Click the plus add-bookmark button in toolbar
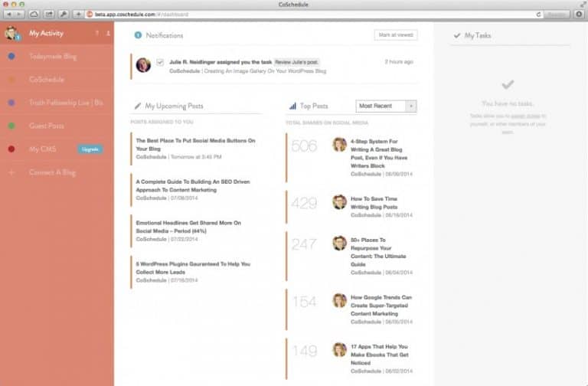This screenshot has height=386, width=588. pos(78,15)
